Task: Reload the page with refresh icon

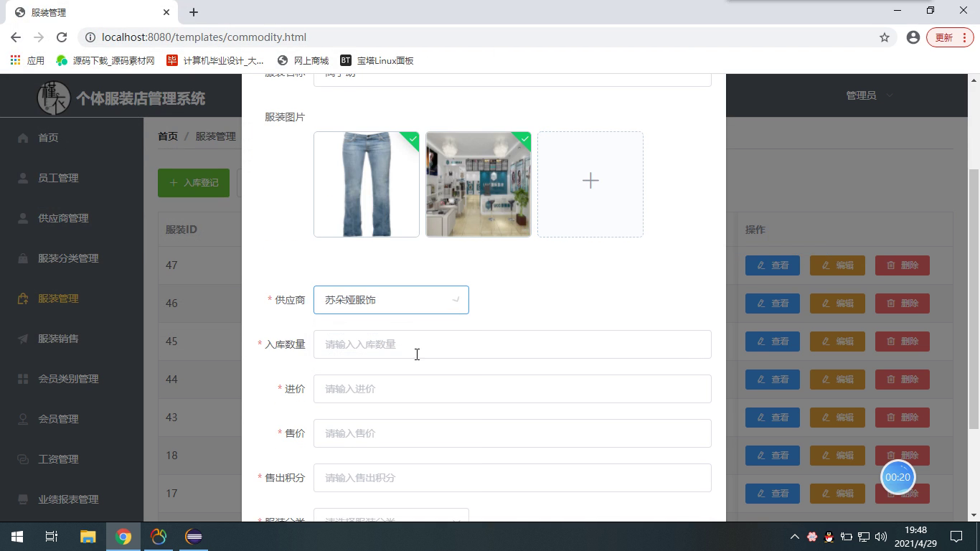Action: [x=62, y=37]
